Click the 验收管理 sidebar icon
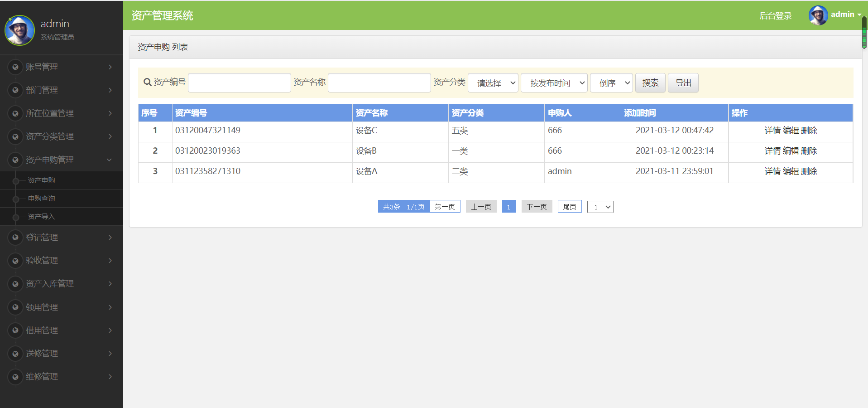Image resolution: width=868 pixels, height=408 pixels. click(x=15, y=261)
